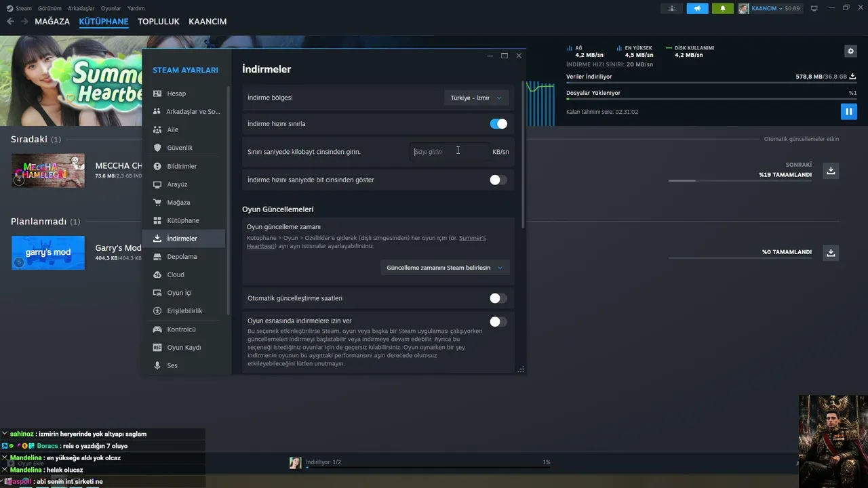Click the megaphone announcements icon
Screen dimensions: 868x488
point(697,8)
